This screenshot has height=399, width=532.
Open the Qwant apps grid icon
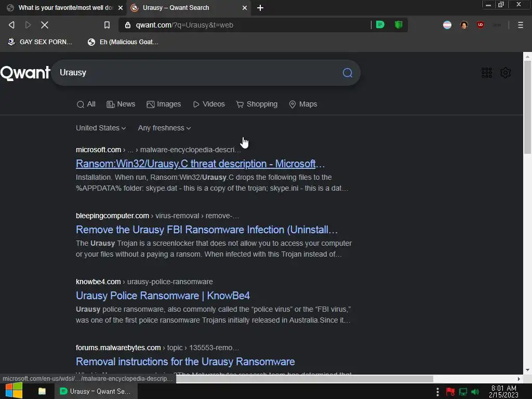pos(486,73)
